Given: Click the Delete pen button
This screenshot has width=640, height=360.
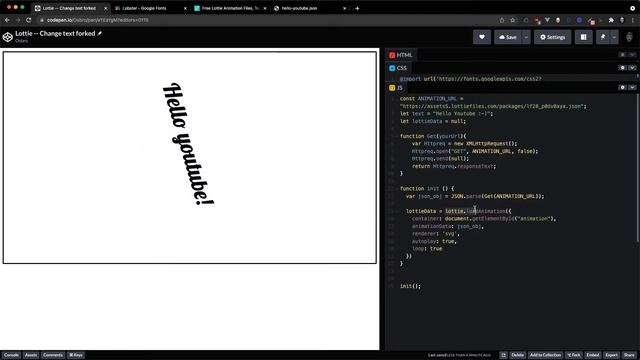Looking at the screenshot, I should point(517,355).
